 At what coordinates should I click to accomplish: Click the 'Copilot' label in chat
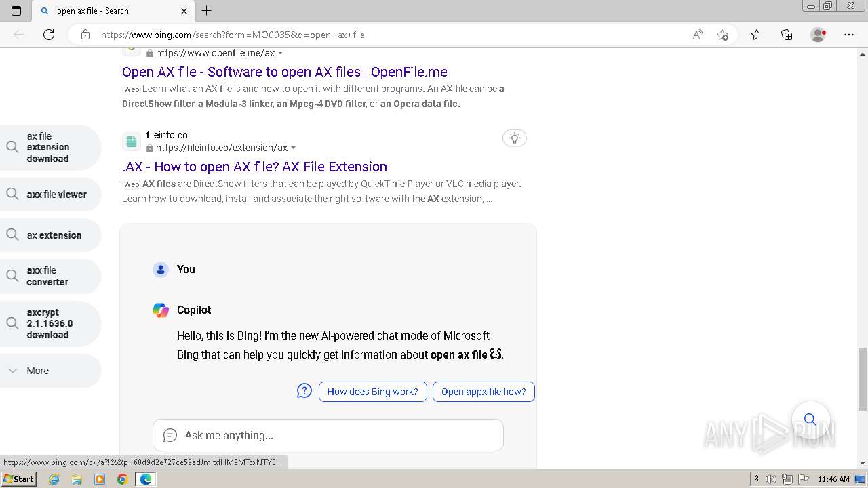194,310
